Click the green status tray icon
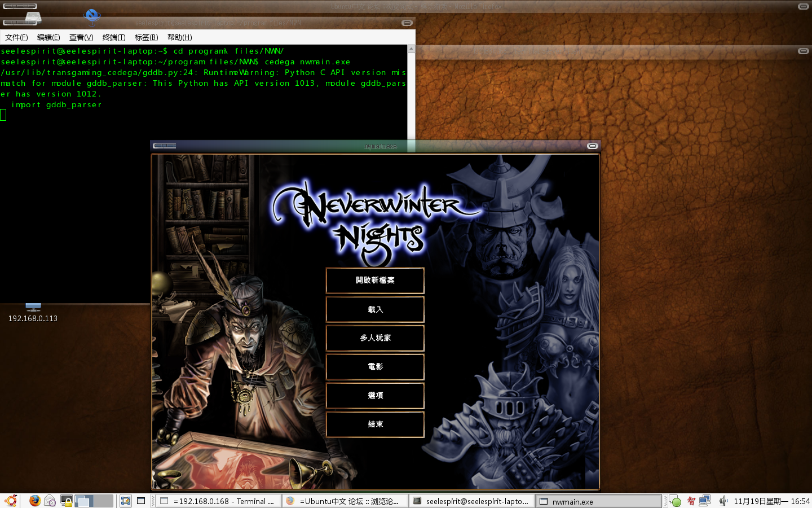Screen dimensions: 812x508 coord(676,501)
